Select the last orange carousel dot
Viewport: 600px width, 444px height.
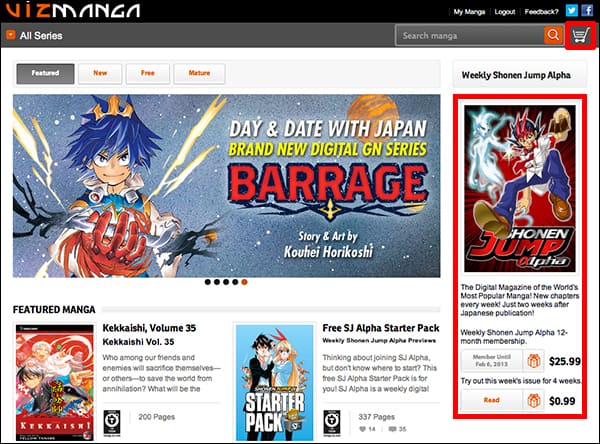pyautogui.click(x=245, y=282)
